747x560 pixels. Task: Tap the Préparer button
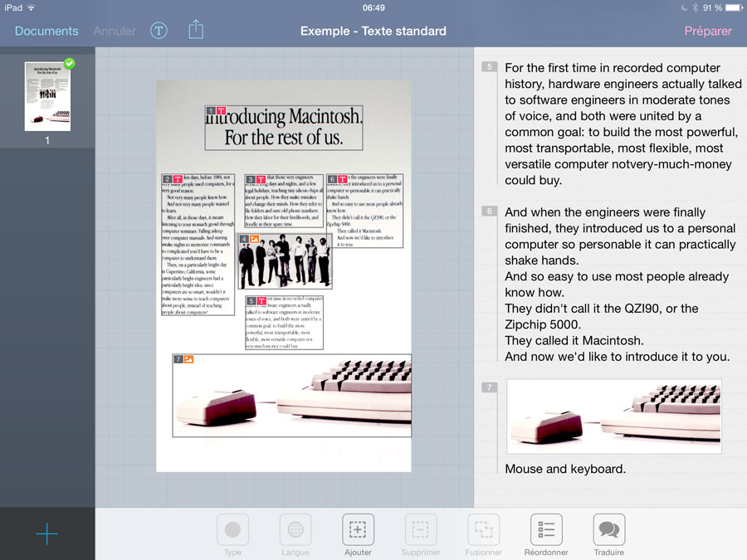pos(708,31)
